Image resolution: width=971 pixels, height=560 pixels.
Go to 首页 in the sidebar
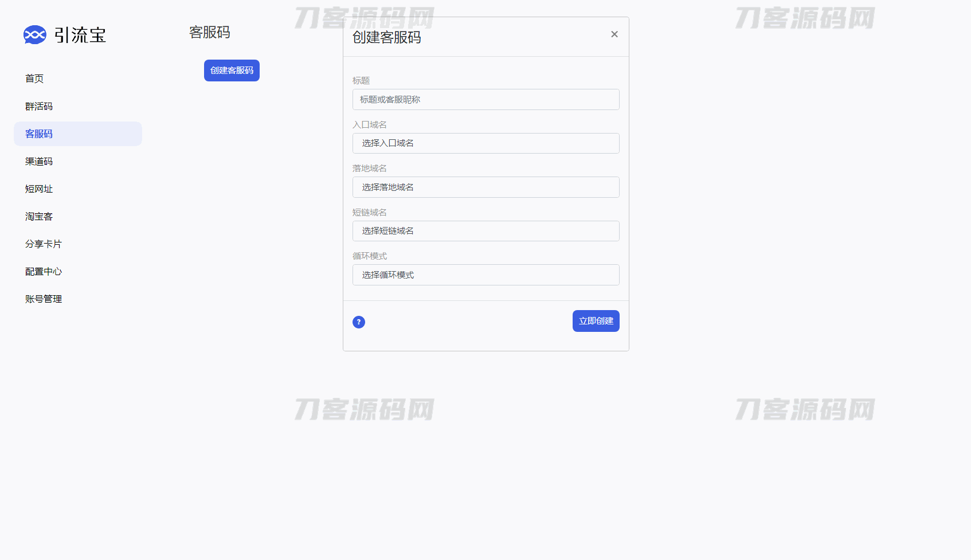pos(34,79)
